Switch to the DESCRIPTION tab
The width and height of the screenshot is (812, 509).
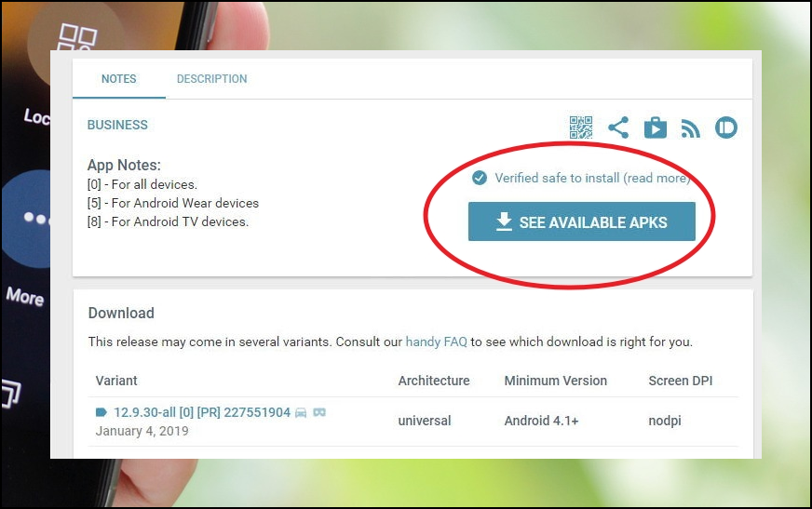[211, 78]
